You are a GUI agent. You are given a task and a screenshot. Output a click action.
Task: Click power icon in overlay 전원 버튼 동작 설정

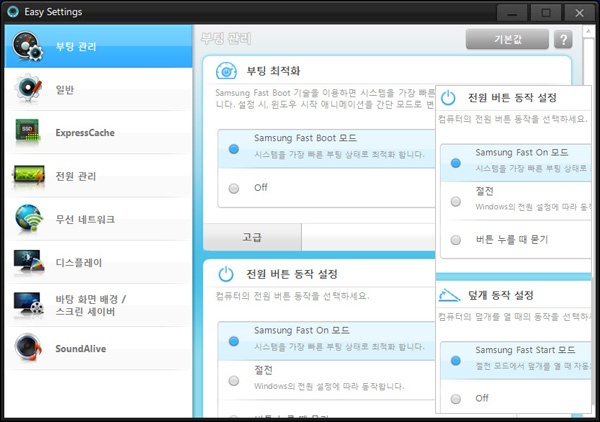(x=448, y=98)
